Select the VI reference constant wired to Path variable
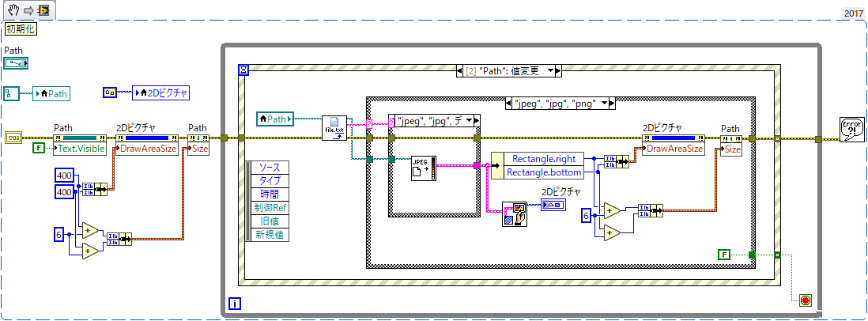868x321 pixels. pyautogui.click(x=11, y=93)
